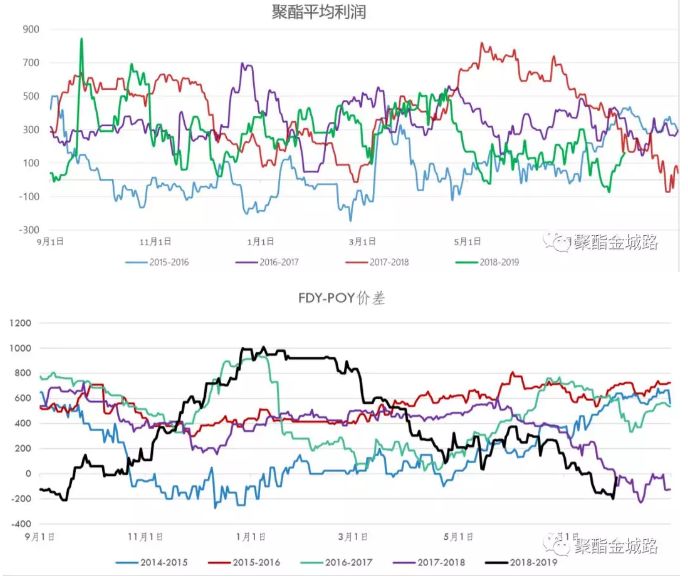
Task: Click the WeChat logo in the upper chart watermark
Action: coord(556,241)
